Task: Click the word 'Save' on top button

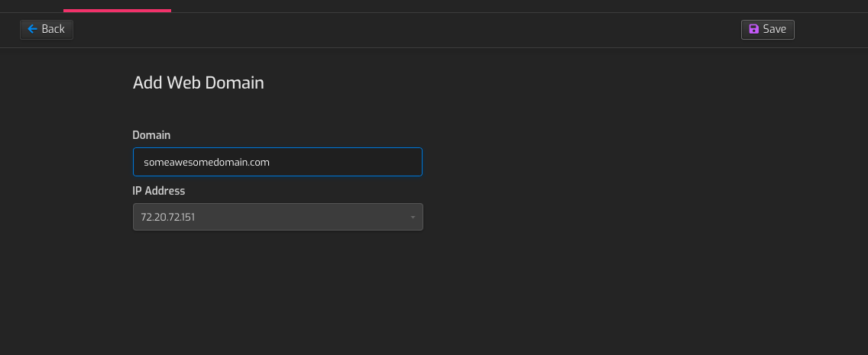Action: click(774, 29)
